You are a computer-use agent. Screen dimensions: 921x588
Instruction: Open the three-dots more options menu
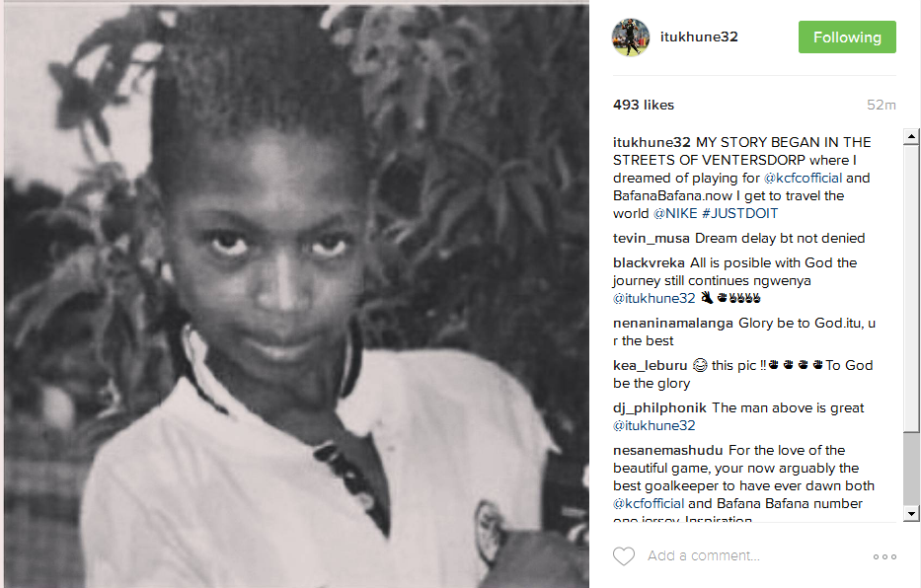tap(884, 556)
